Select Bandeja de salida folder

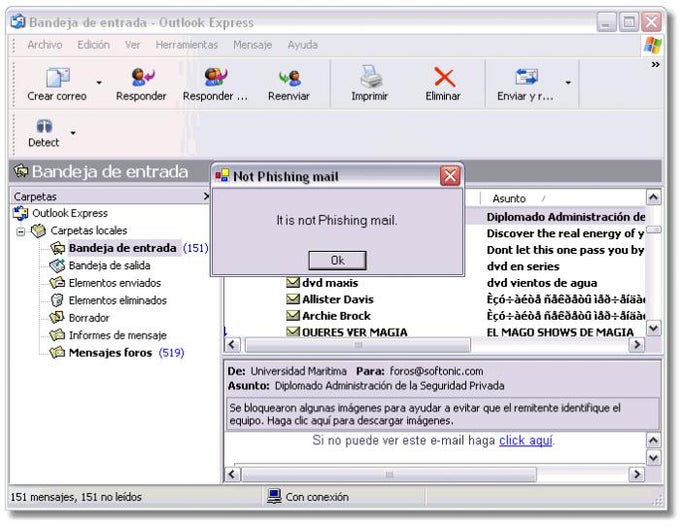pos(109,265)
